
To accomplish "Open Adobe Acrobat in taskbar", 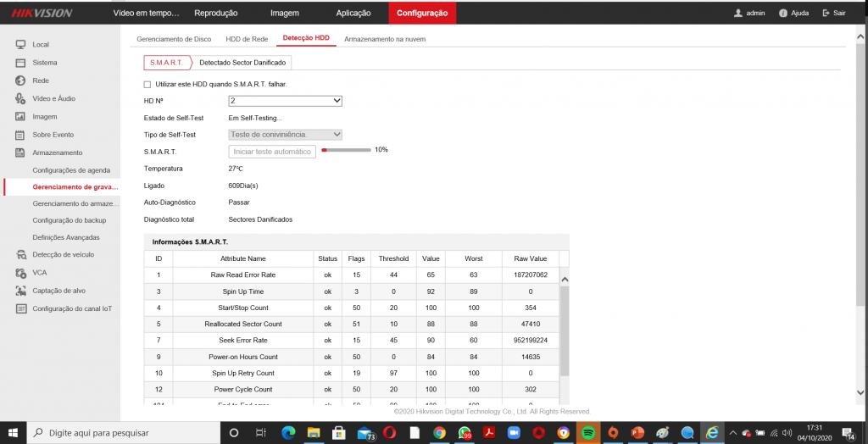I will click(489, 432).
